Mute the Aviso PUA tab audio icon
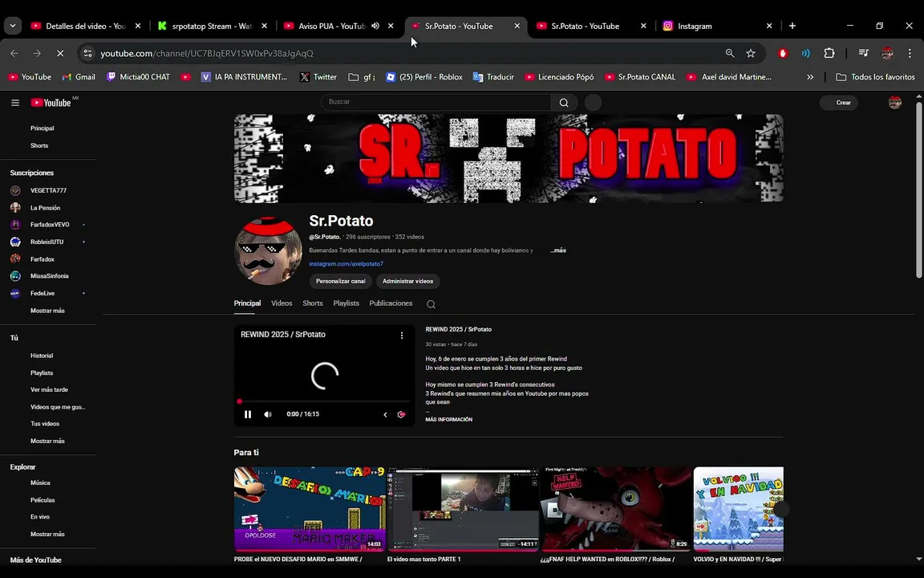Viewport: 924px width, 578px height. tap(375, 26)
